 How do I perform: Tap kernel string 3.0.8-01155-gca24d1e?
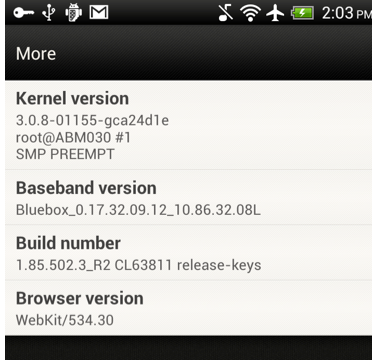tap(92, 120)
